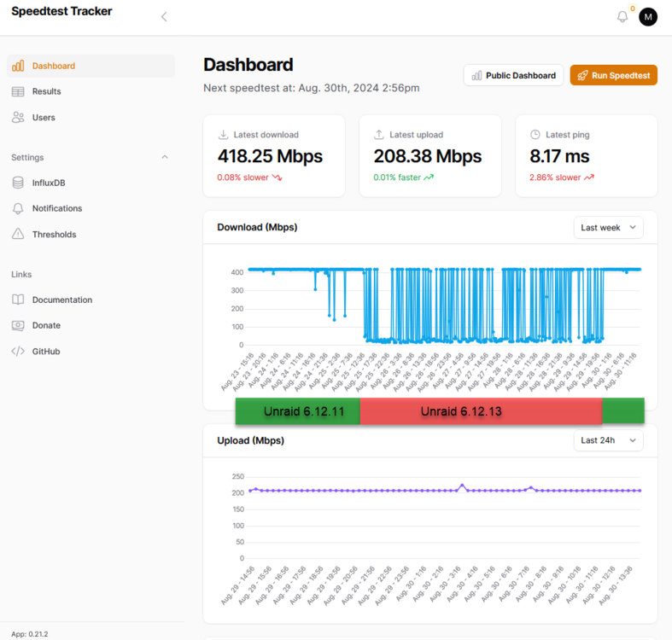Click the 0.01% faster text
The image size is (672, 640).
coord(397,177)
